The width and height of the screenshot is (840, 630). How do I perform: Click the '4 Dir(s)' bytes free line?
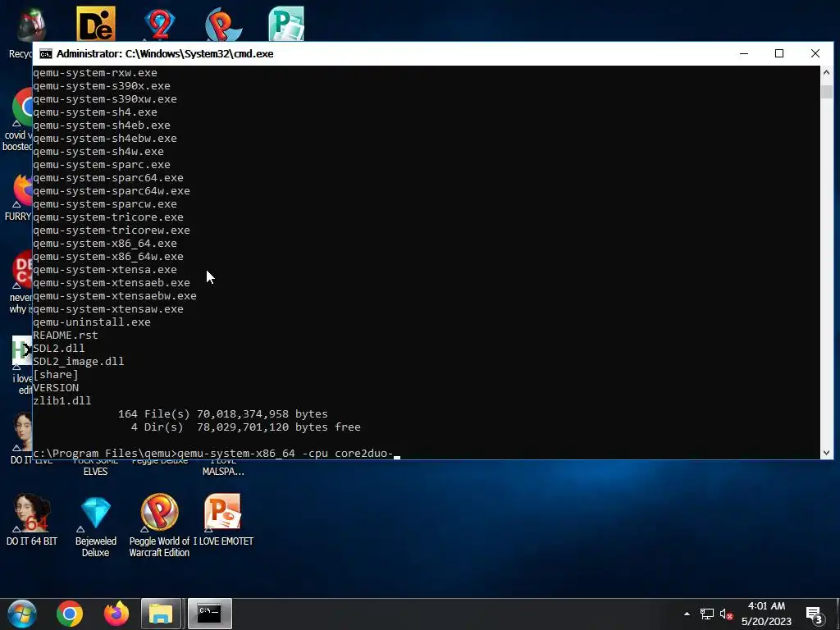point(246,427)
